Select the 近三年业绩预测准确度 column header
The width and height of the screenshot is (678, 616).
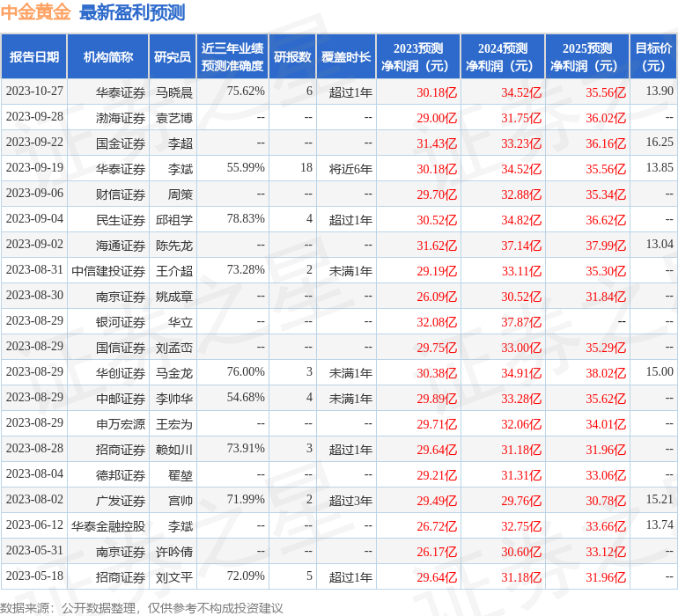coord(232,56)
